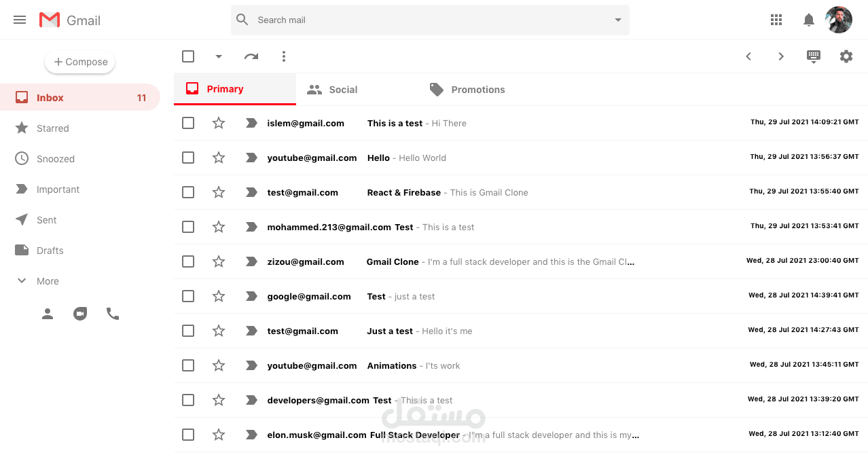Compose a new email
Image resolution: width=868 pixels, height=455 pixels.
click(x=80, y=62)
